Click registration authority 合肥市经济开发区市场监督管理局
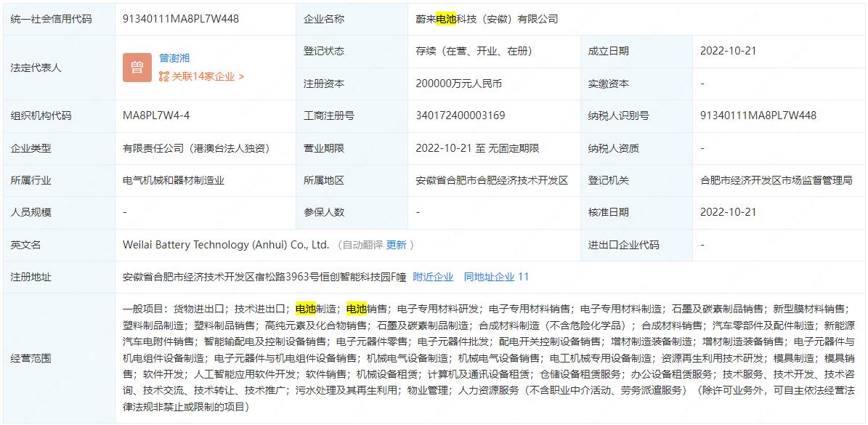 click(776, 180)
